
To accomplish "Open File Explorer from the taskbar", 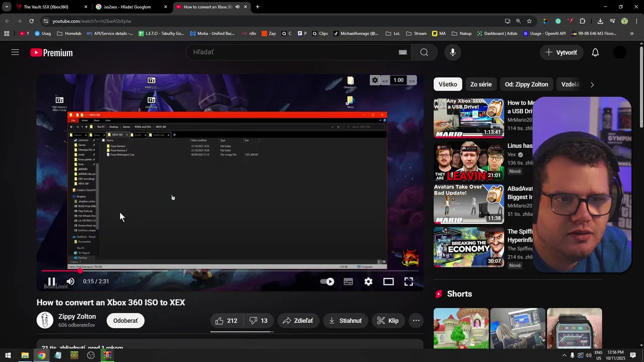I will click(25, 355).
